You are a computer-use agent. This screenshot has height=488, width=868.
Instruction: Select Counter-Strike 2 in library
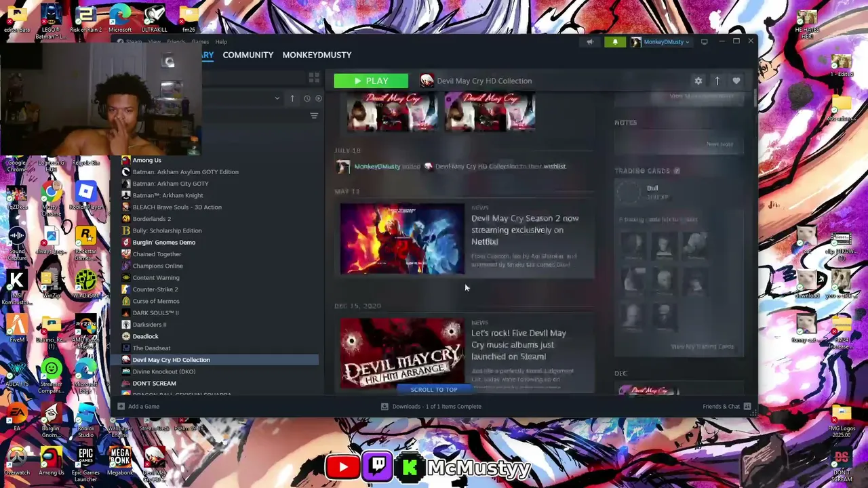point(155,289)
